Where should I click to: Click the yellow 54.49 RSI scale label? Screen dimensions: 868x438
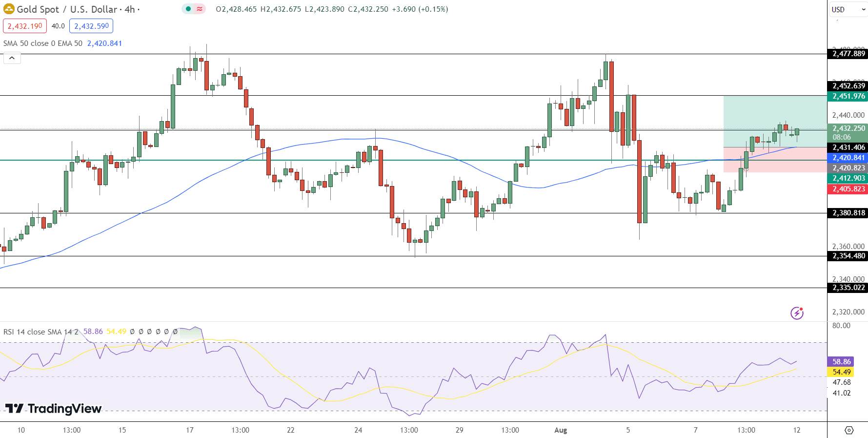pyautogui.click(x=841, y=372)
